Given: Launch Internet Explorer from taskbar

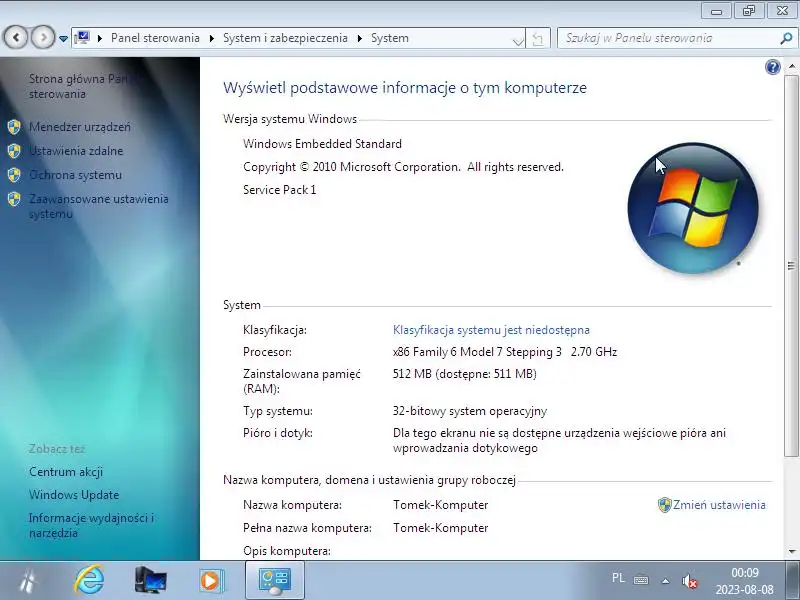Looking at the screenshot, I should [89, 580].
